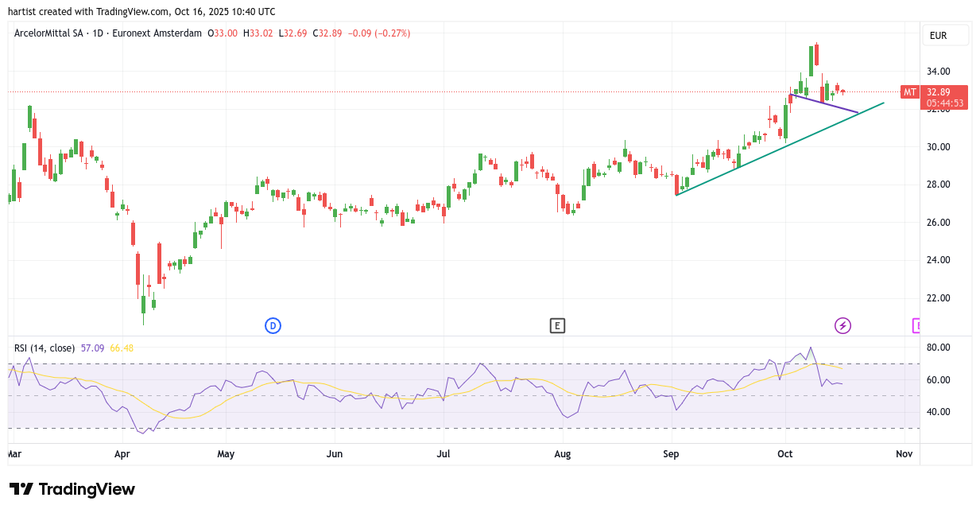Click the TradingView logo

[72, 489]
